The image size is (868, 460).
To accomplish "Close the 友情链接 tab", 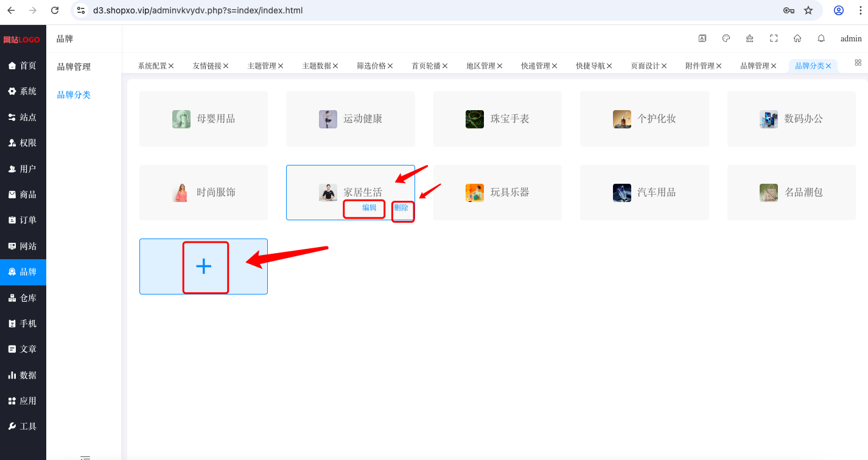I will (x=226, y=66).
